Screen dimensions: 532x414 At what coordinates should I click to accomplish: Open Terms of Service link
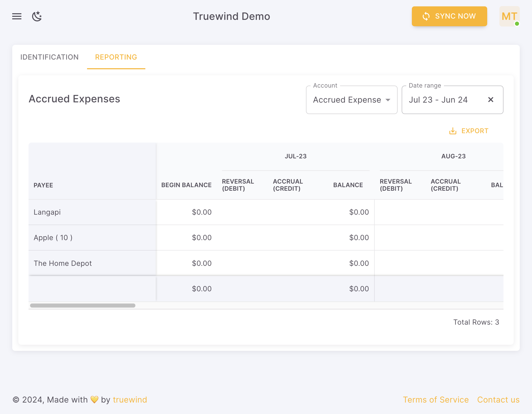coord(436,400)
